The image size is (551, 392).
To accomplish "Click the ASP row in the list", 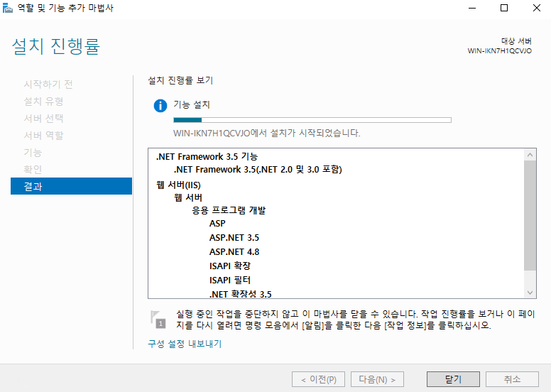I will pyautogui.click(x=217, y=223).
